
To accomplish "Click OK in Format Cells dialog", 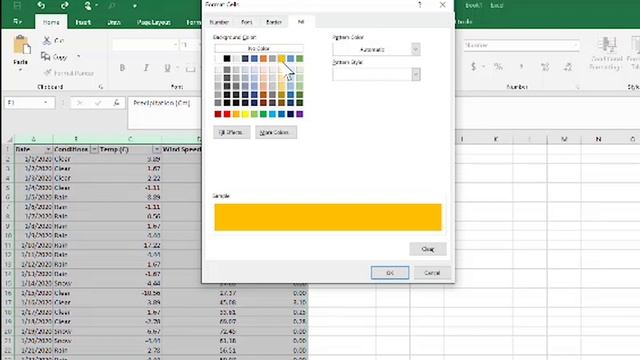I will pyautogui.click(x=390, y=273).
